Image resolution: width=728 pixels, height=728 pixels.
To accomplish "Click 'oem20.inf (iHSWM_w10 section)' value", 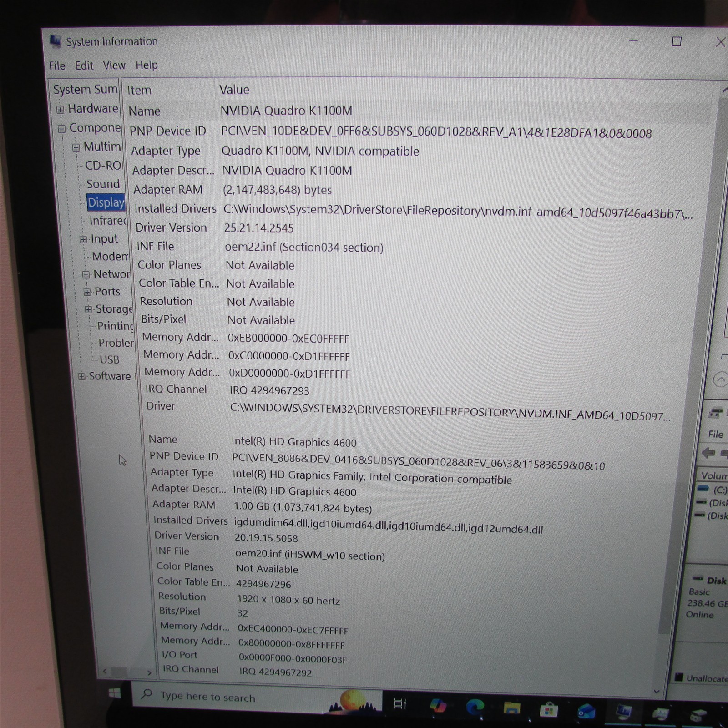I will click(x=310, y=555).
